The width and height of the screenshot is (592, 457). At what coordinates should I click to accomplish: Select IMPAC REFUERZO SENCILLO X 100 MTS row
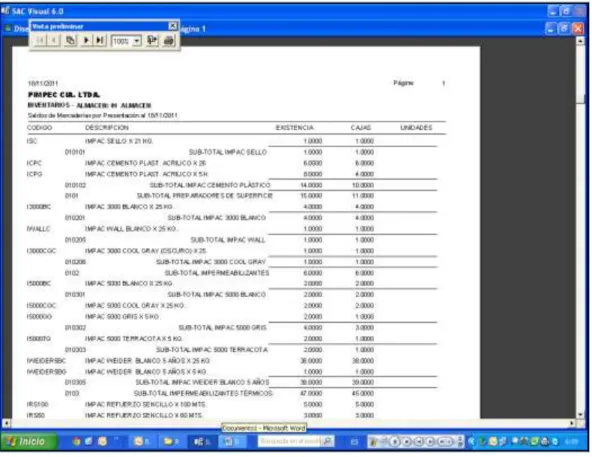200,405
